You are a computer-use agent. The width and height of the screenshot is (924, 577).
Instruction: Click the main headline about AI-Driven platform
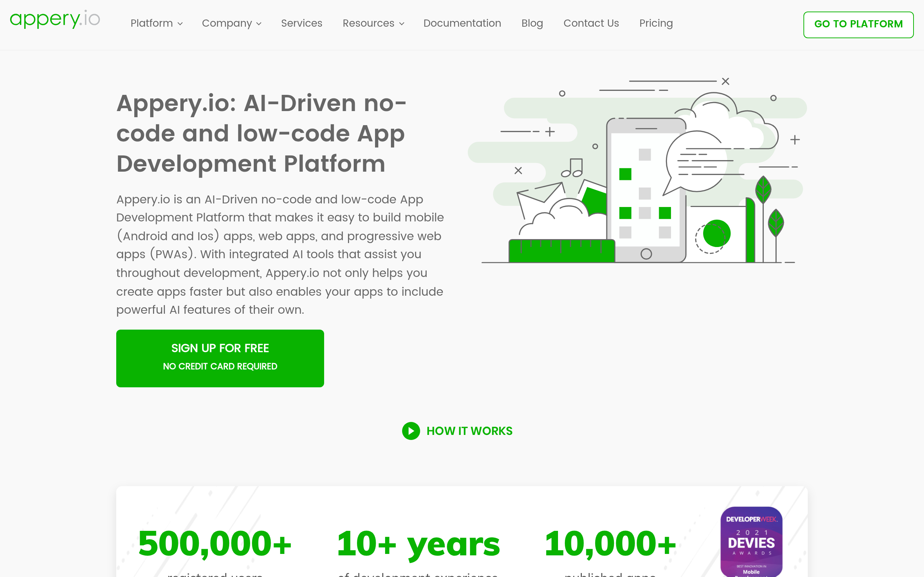pos(261,133)
